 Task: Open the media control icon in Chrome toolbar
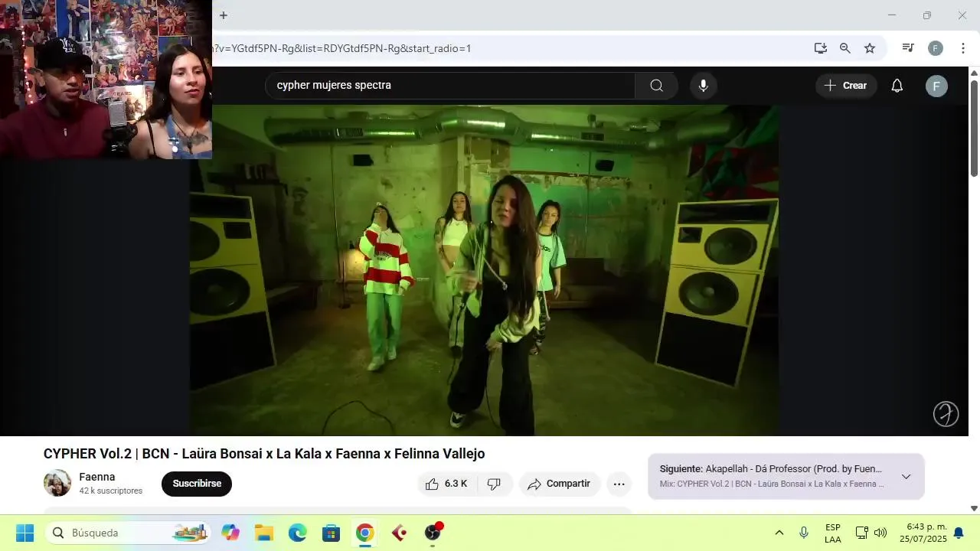(x=908, y=48)
